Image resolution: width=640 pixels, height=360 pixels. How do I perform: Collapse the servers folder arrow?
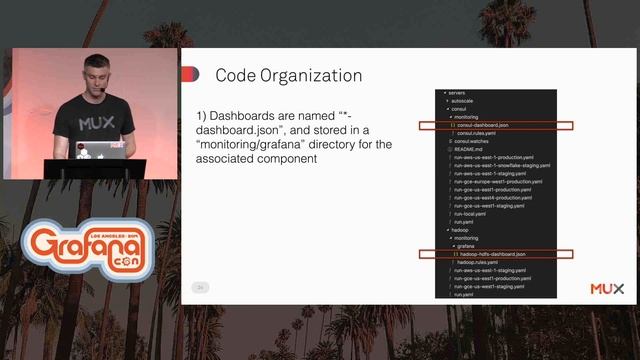point(445,93)
